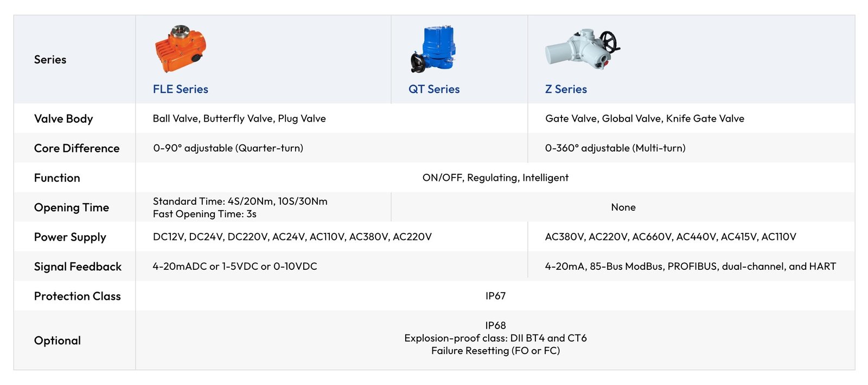Image resolution: width=868 pixels, height=385 pixels.
Task: Click the white Z Series actuator image
Action: tap(583, 49)
